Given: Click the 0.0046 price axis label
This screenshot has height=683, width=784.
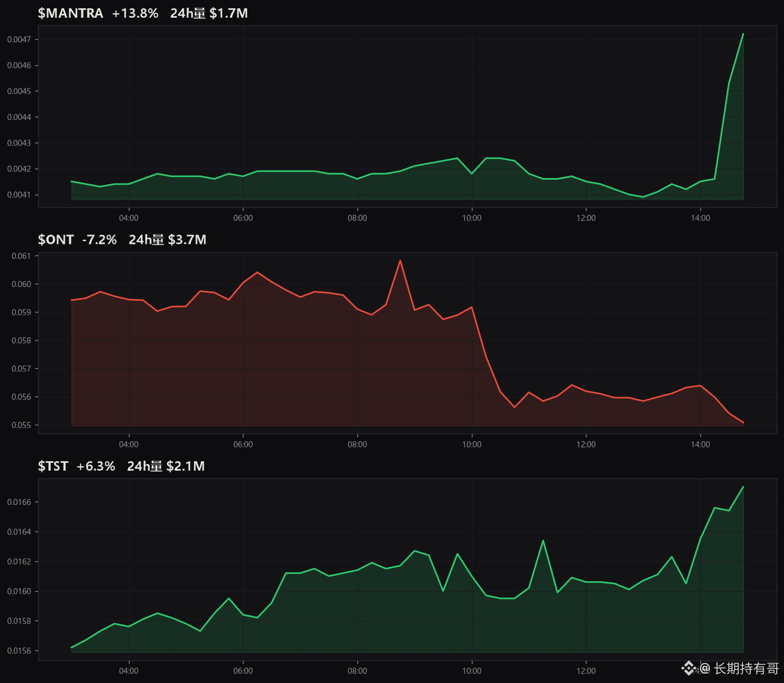Looking at the screenshot, I should 19,65.
